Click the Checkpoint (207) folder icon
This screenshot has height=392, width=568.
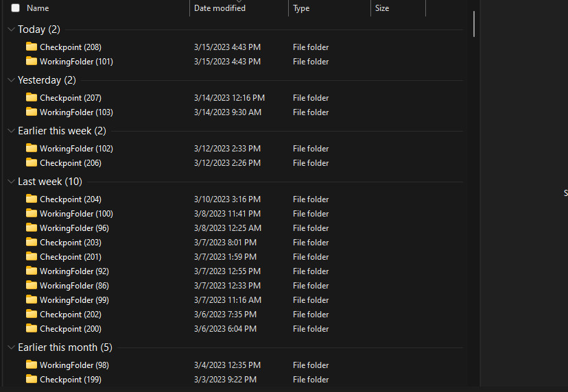click(32, 97)
